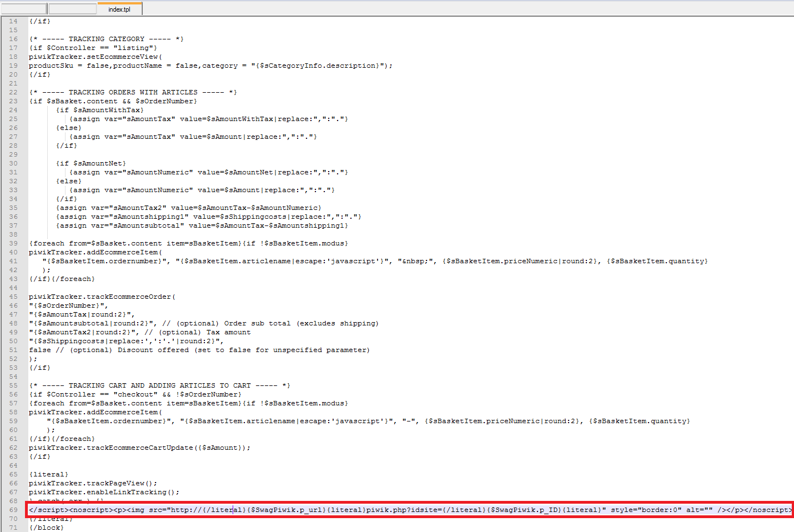Click piwikTracker.addEcommerceItem( on line 58
Viewport: 794px width, 532px height.
tap(96, 412)
